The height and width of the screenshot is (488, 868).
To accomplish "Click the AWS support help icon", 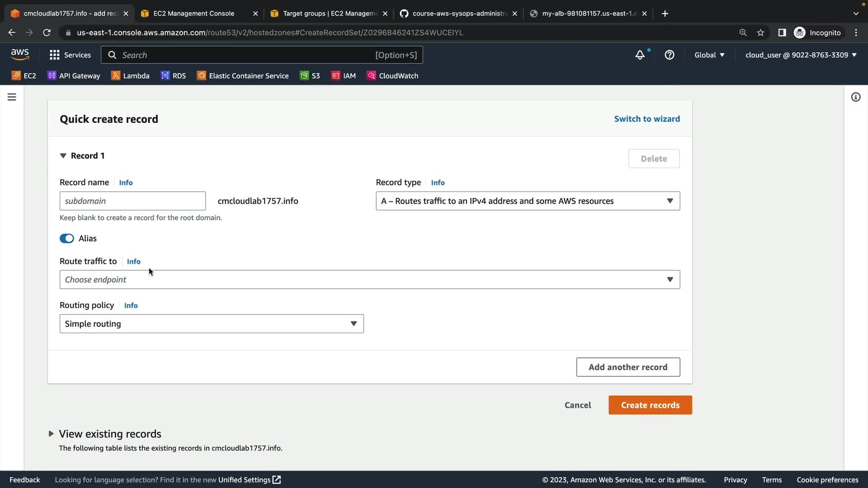I will pyautogui.click(x=670, y=55).
